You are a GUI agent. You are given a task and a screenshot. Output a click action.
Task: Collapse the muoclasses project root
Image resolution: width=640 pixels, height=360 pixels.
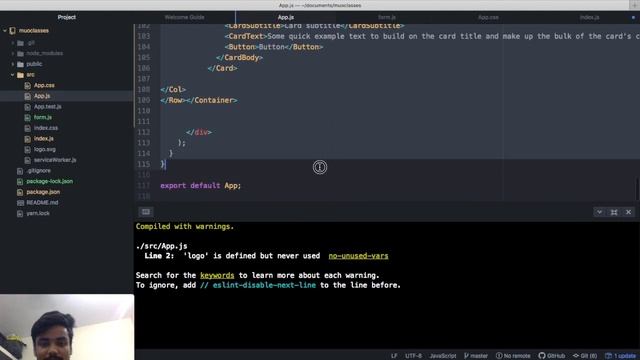[x=5, y=31]
